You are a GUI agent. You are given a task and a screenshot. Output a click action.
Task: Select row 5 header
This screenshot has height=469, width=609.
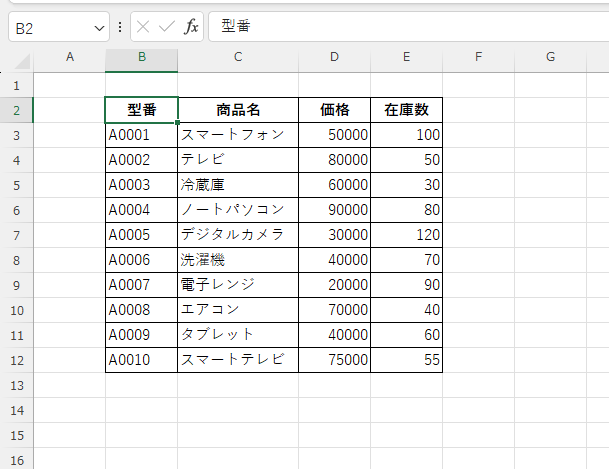point(16,185)
